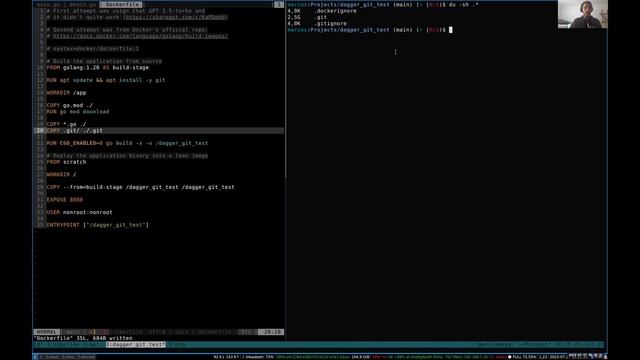
Task: Click the '.gitignore' entry in du output
Action: click(330, 24)
